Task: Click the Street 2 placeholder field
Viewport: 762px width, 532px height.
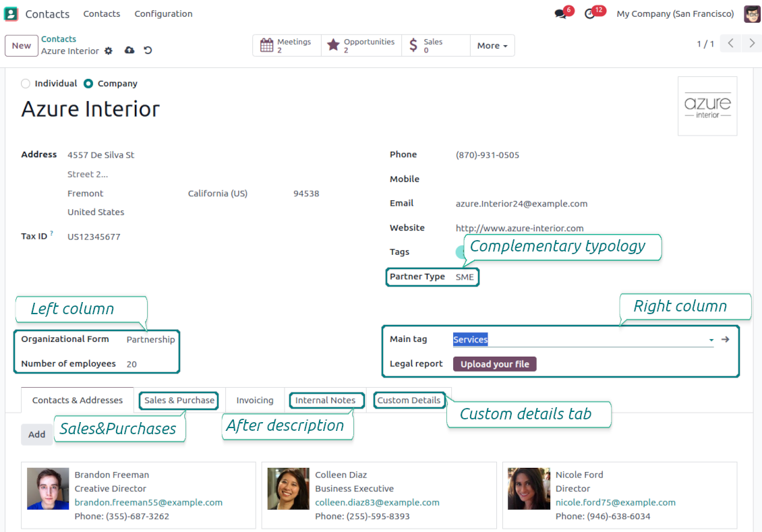Action: (88, 174)
